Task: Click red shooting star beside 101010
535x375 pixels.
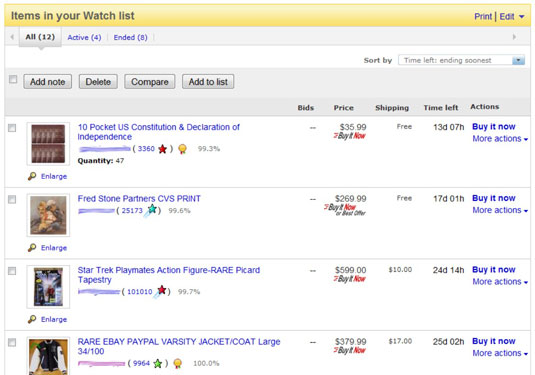Action: [x=160, y=291]
